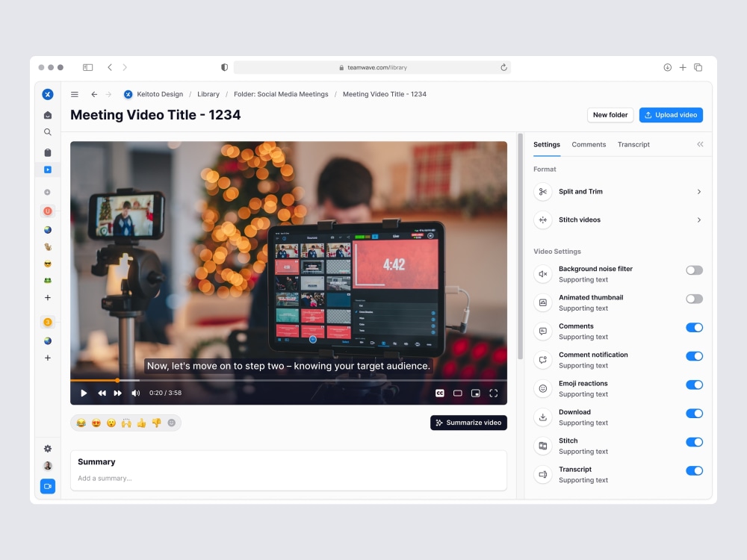Open the hamburger menu next to breadcrumb
Screen dimensions: 747x560
[74, 94]
